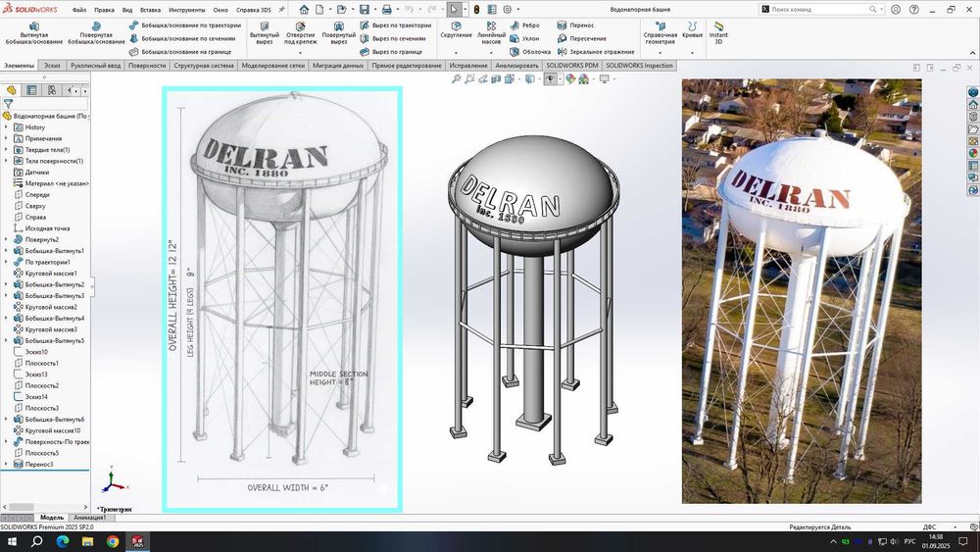Expand Скругление dropdown arrow

[456, 53]
